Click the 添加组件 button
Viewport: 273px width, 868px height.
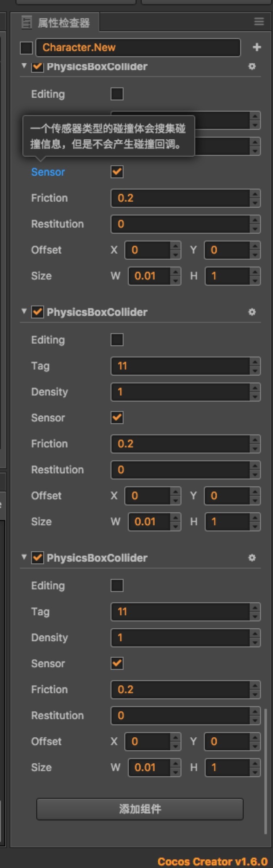pyautogui.click(x=140, y=809)
